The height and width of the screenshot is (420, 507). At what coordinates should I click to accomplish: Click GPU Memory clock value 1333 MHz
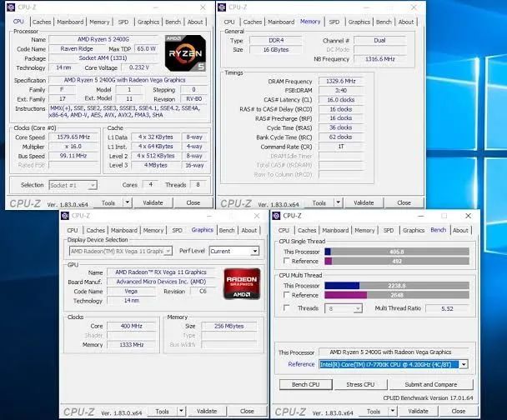(131, 345)
